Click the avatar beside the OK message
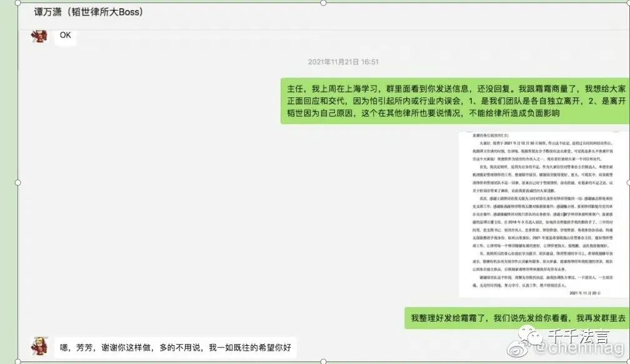 point(39,36)
